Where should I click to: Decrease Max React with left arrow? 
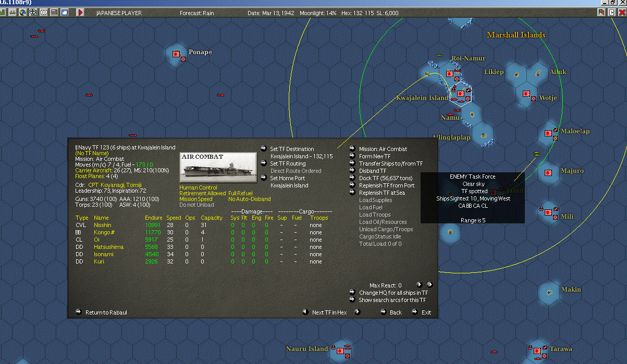(x=419, y=285)
